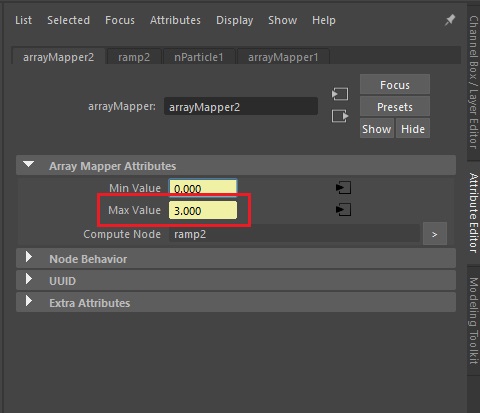This screenshot has width=480, height=413.
Task: Open the Modeling Toolkit side tab
Action: (x=473, y=321)
